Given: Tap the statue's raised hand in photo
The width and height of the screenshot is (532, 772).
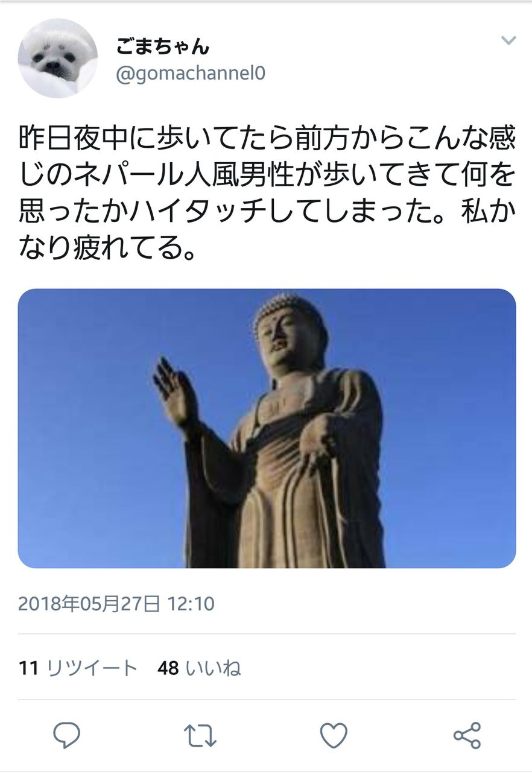Looking at the screenshot, I should point(174,392).
